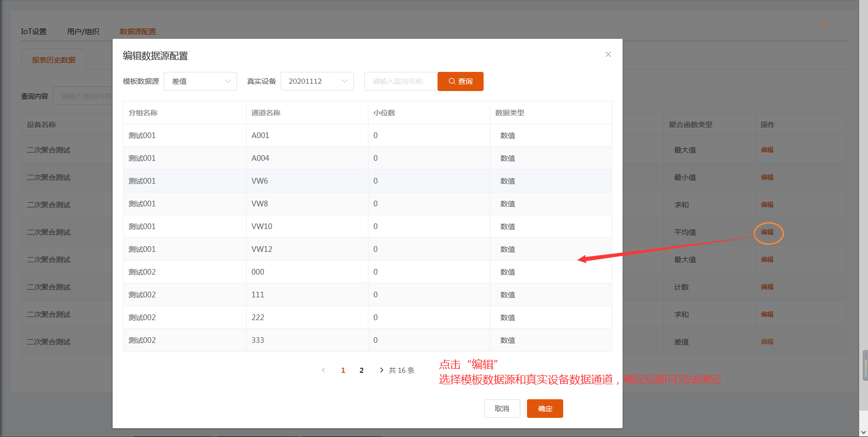
Task: Close the 编辑数据源配置 dialog with X
Action: click(608, 54)
